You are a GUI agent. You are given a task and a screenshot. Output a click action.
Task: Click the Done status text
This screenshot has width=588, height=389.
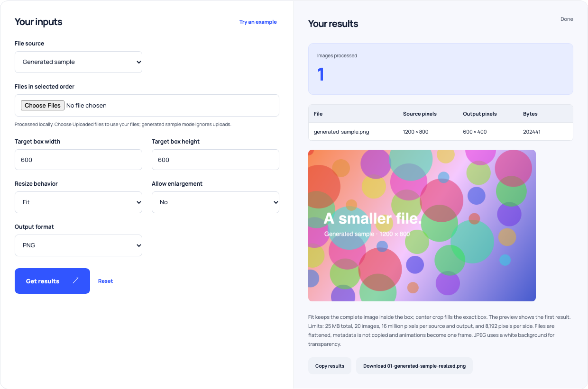coord(567,19)
